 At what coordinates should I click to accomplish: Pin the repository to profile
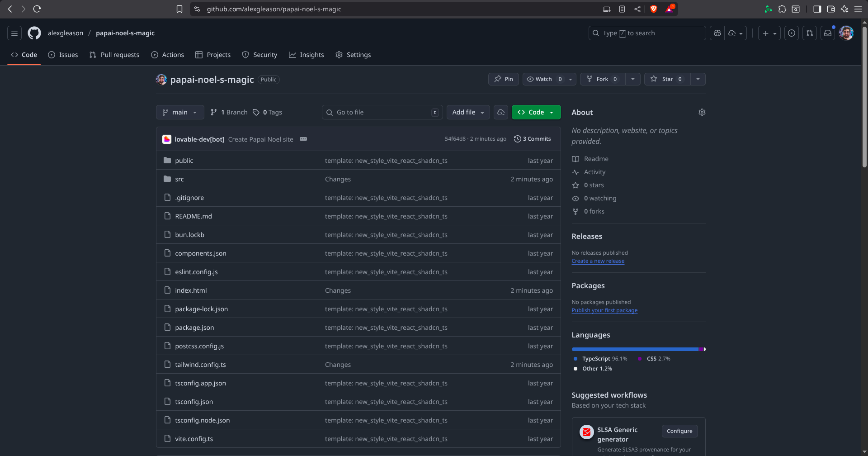[503, 79]
